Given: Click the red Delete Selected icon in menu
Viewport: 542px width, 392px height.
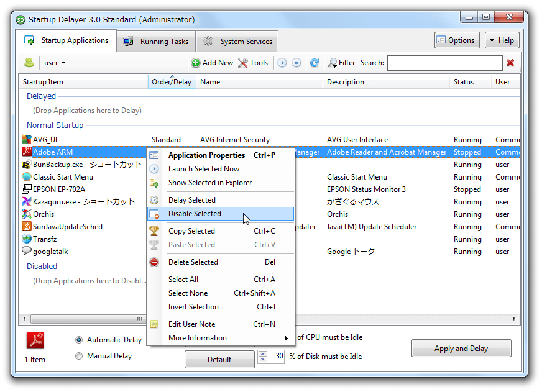Looking at the screenshot, I should (x=154, y=262).
